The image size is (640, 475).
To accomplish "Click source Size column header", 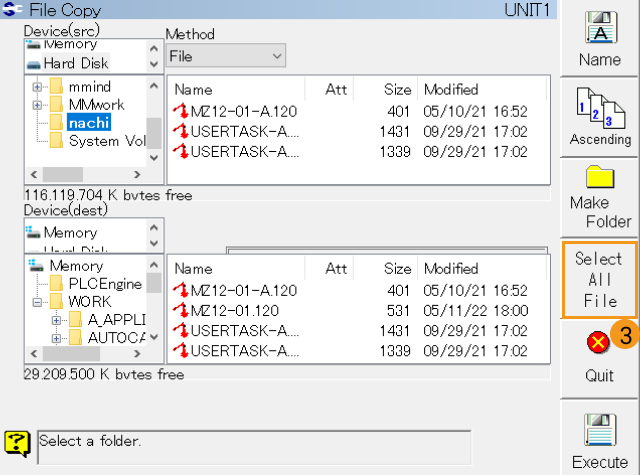I will 386,89.
